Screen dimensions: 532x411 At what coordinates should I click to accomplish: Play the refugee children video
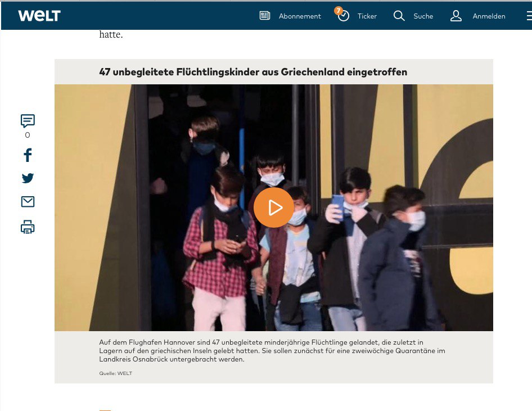click(x=274, y=207)
